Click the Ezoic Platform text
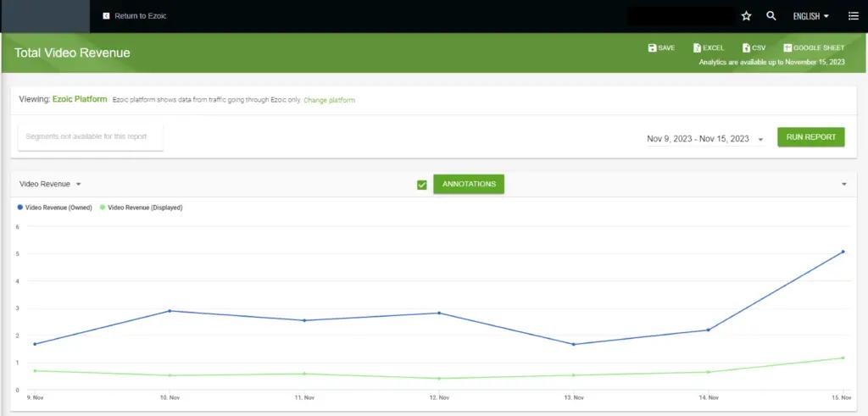Screen dimensions: 868x416 click(x=80, y=100)
